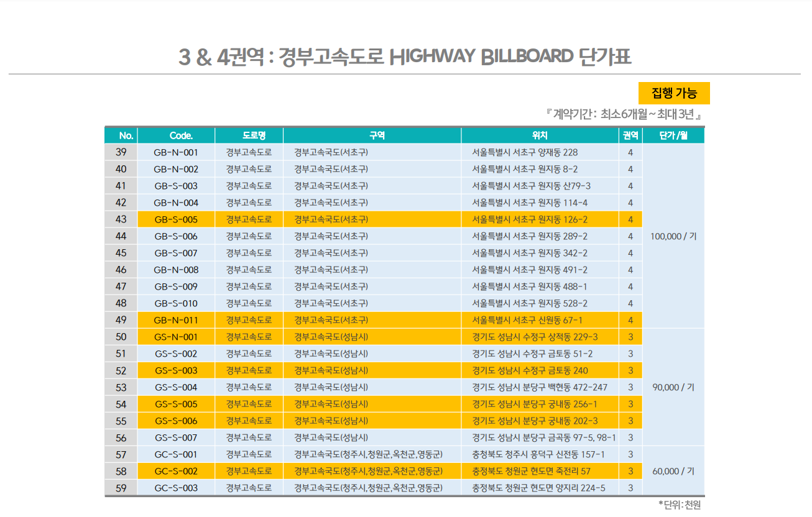The height and width of the screenshot is (517, 812).
Task: Click the 도로명 column header
Action: tap(249, 135)
